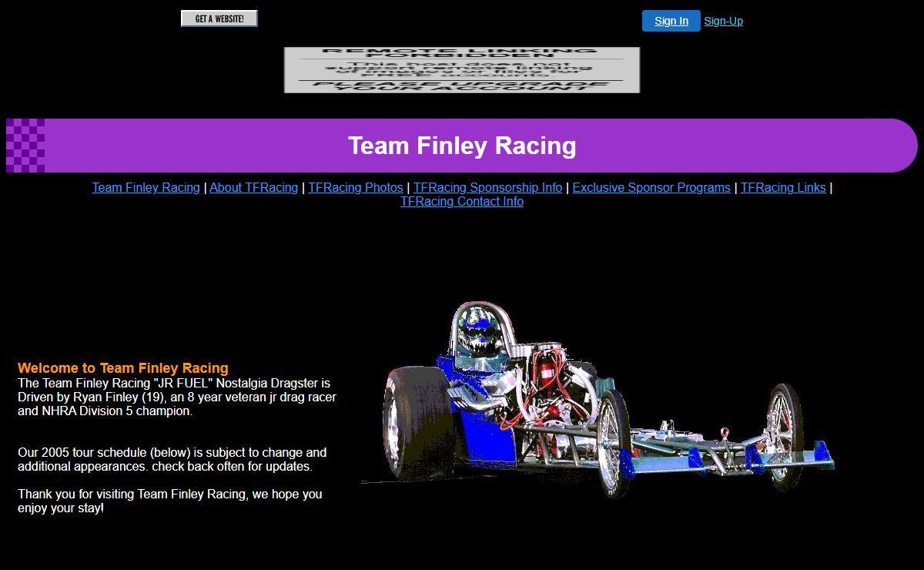924x570 pixels.
Task: Click the 2005 tour schedule paragraph
Action: coord(172,460)
